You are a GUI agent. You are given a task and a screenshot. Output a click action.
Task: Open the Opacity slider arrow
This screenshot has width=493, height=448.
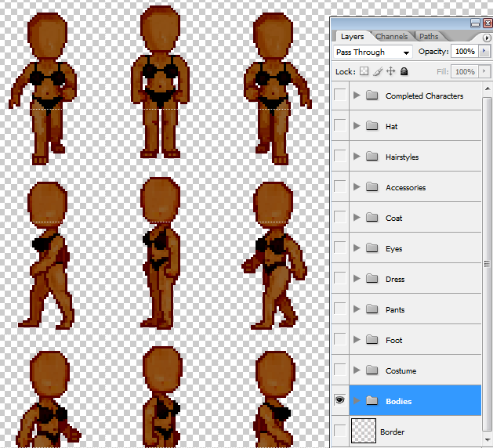click(x=484, y=51)
